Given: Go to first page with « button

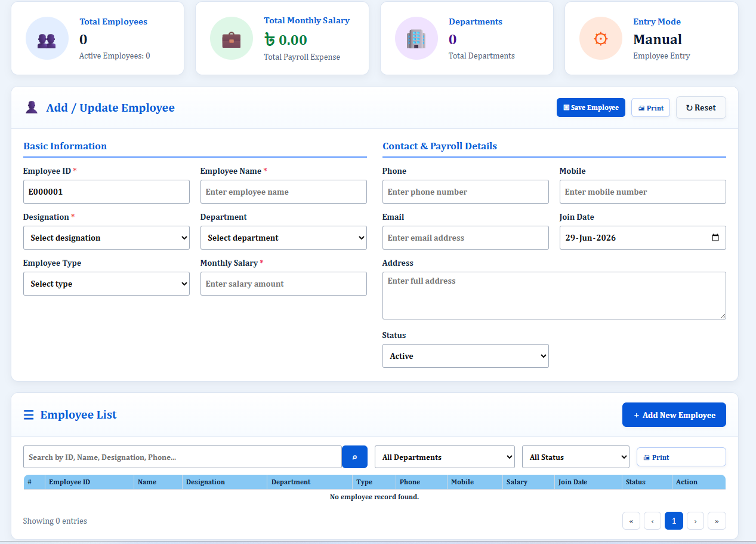Looking at the screenshot, I should click(631, 521).
